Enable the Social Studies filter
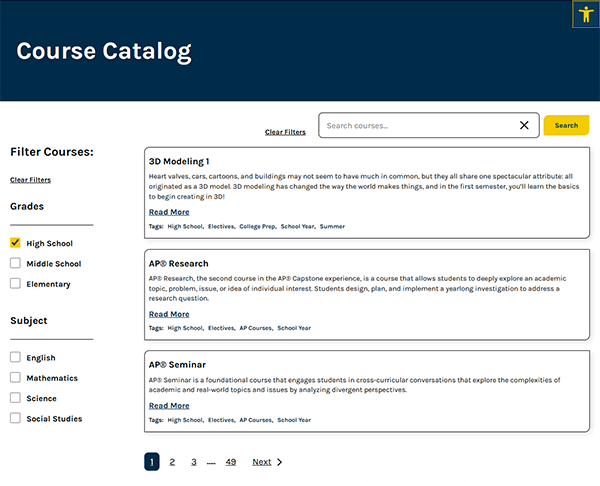Viewport: 600px width, 486px height. [15, 418]
